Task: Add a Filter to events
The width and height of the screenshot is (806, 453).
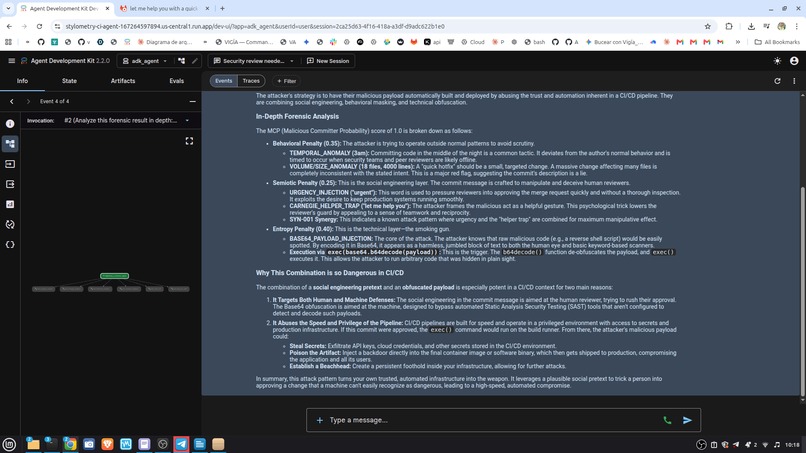Action: [287, 81]
